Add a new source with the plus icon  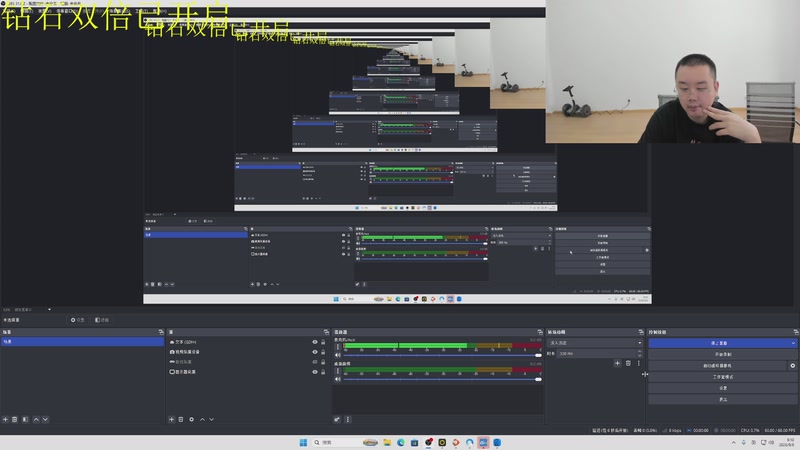click(x=171, y=419)
